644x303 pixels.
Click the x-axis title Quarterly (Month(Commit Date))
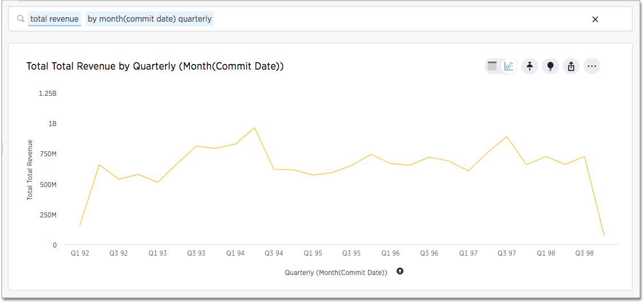click(x=336, y=273)
